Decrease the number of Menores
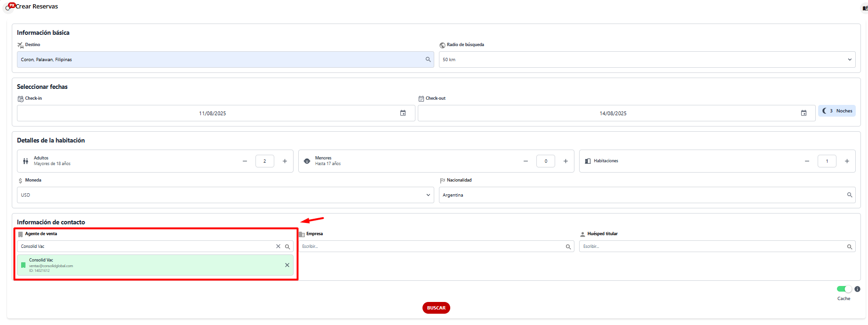868x325 pixels. [x=526, y=161]
